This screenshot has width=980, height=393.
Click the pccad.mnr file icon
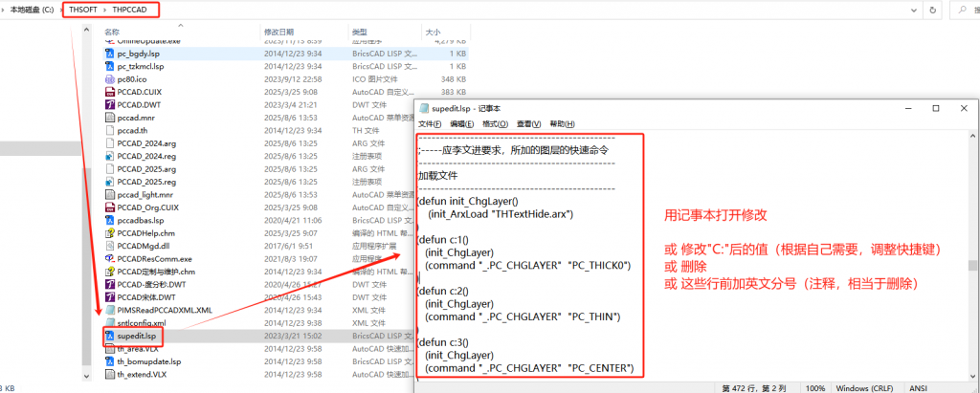[110, 118]
